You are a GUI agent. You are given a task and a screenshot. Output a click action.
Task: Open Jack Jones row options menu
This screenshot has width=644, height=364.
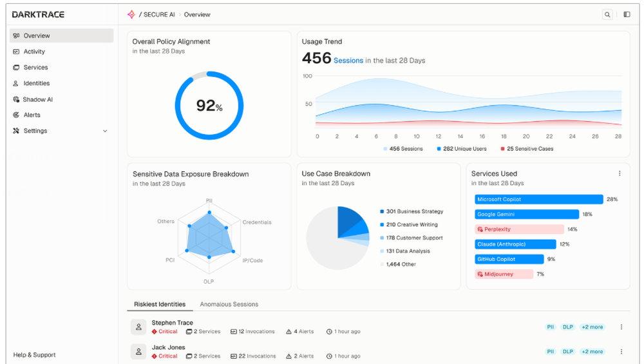pos(621,352)
